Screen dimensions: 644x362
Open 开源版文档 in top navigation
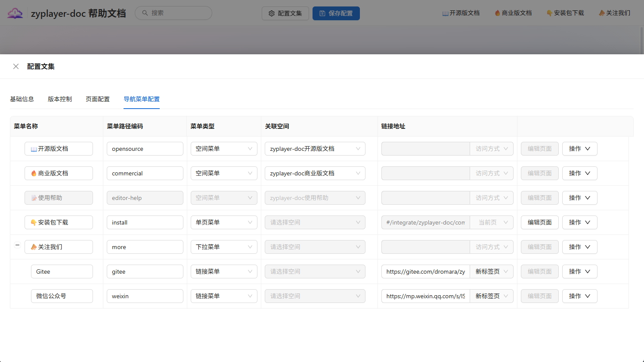click(x=461, y=13)
